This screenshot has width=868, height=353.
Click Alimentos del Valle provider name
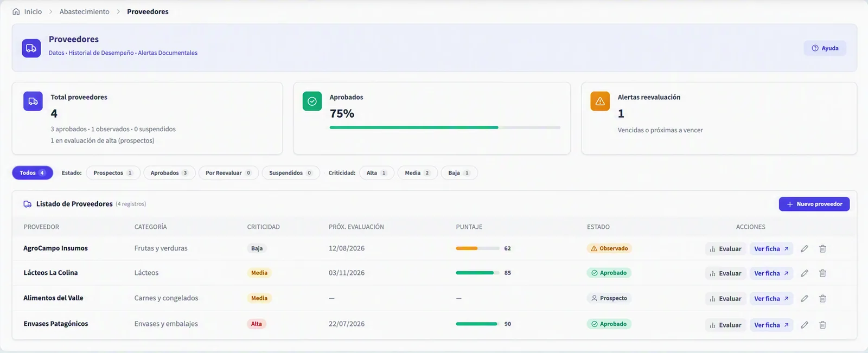(53, 298)
